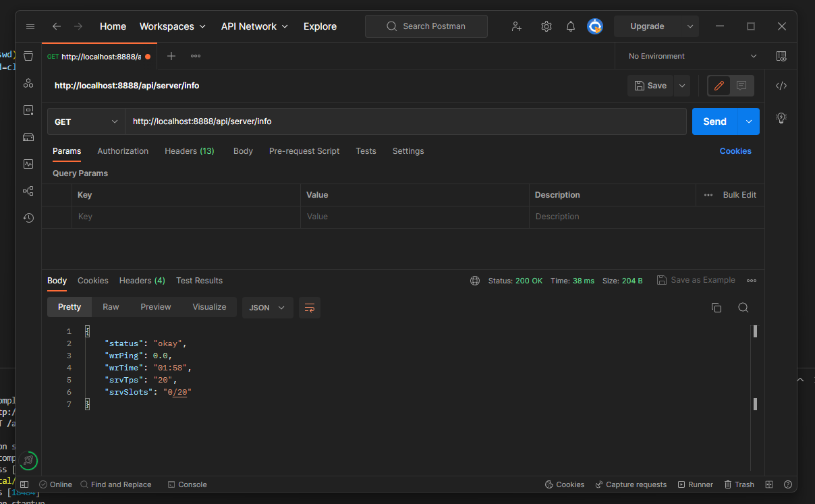Open the Upgrade dropdown arrow

[x=690, y=26]
